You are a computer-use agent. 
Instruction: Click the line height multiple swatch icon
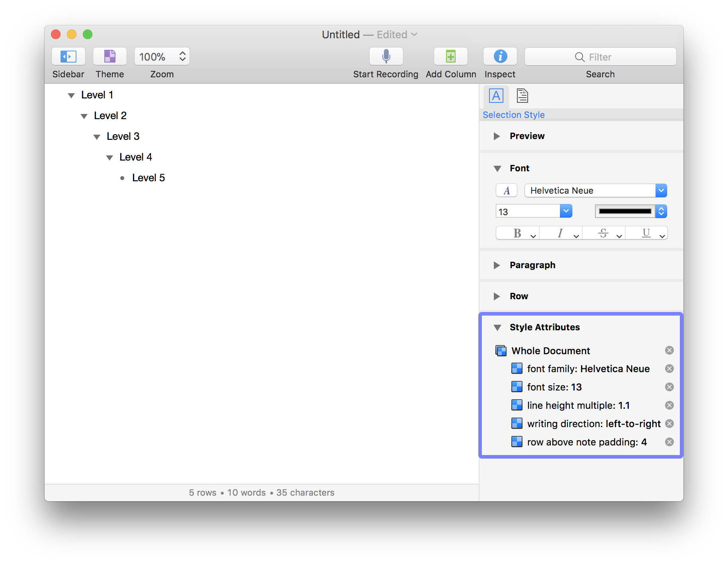(x=517, y=405)
